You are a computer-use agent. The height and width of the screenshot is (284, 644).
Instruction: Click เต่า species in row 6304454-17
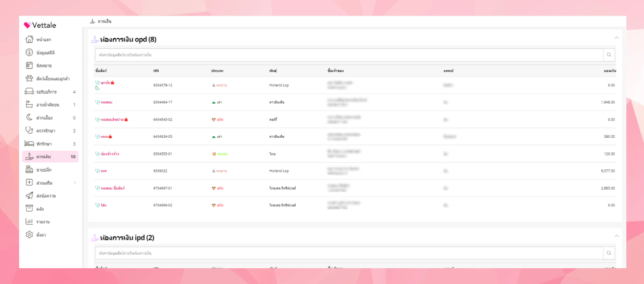tap(219, 102)
